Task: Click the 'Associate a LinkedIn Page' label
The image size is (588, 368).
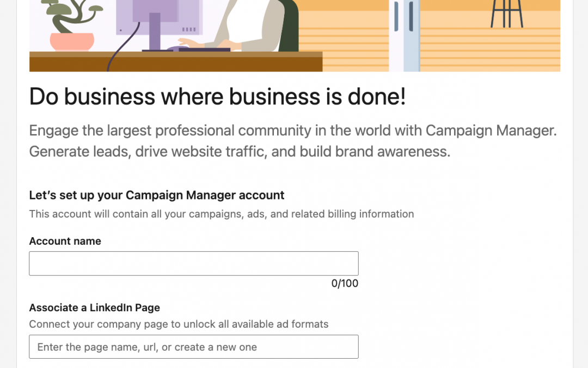Action: (94, 307)
